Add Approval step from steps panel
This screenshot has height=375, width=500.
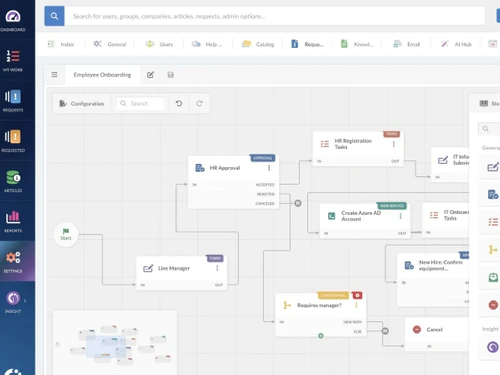pos(493,194)
